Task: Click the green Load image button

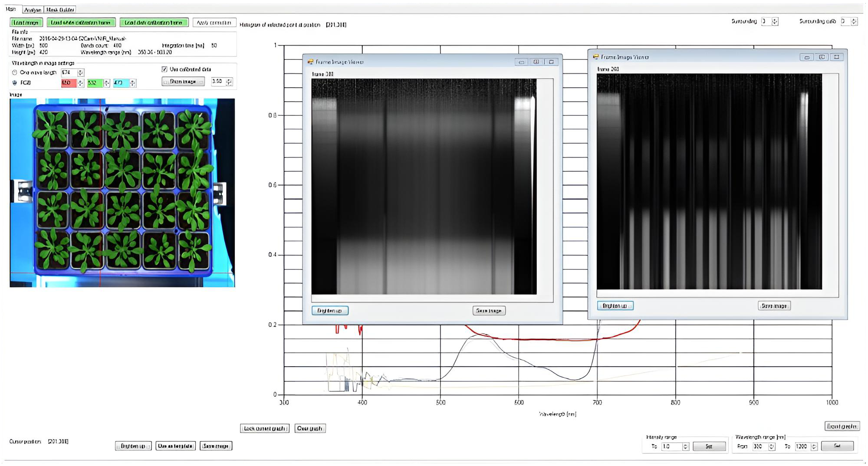Action: point(26,23)
